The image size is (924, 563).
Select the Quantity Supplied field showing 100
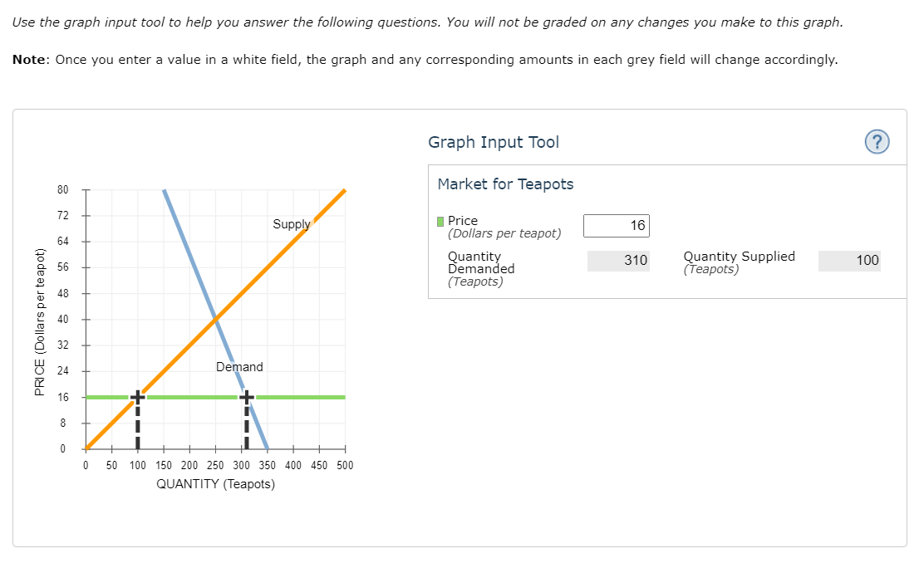click(x=849, y=260)
